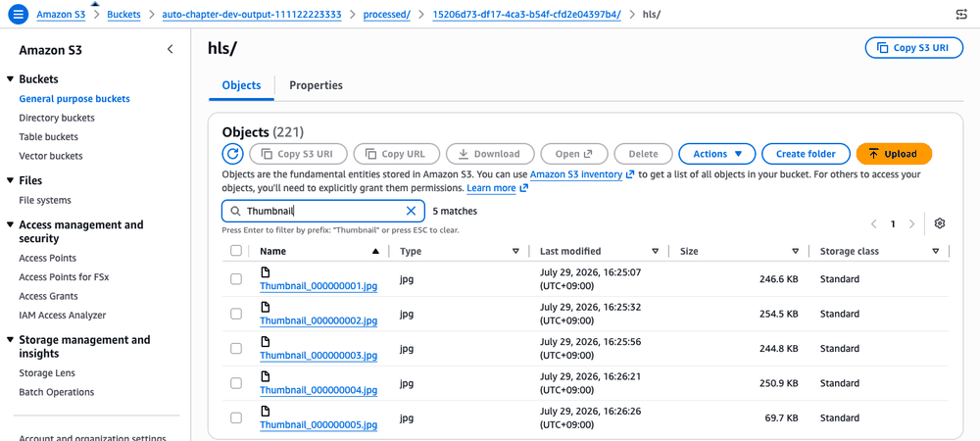Viewport: 980px width, 441px height.
Task: Go to previous page arrow
Action: (874, 223)
